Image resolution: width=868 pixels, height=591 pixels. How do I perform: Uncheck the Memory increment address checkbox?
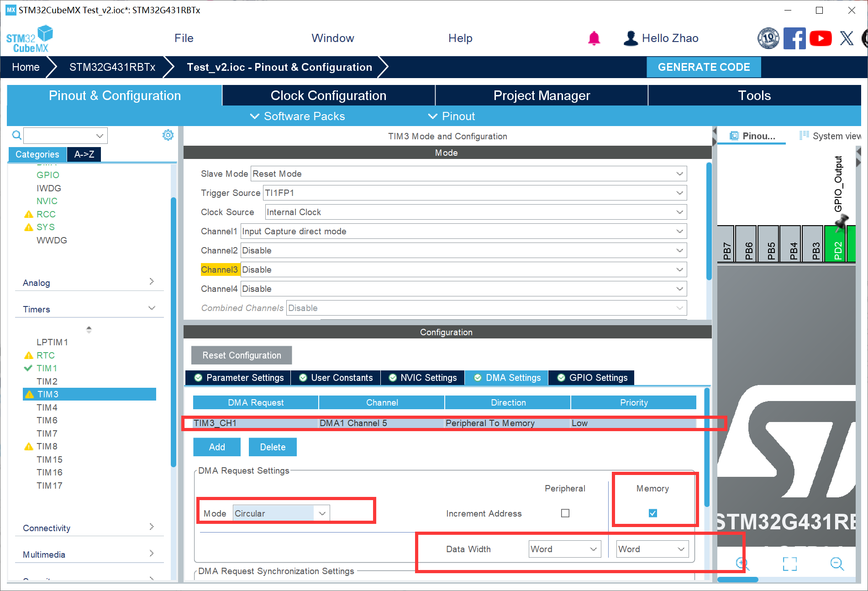(653, 513)
